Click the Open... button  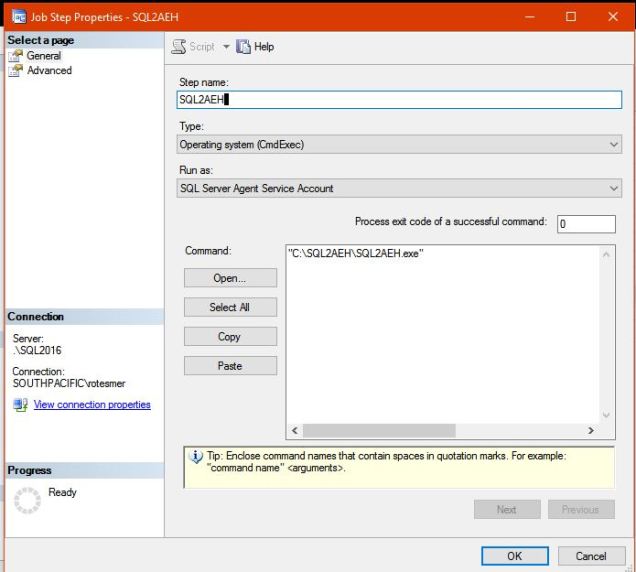[x=230, y=278]
